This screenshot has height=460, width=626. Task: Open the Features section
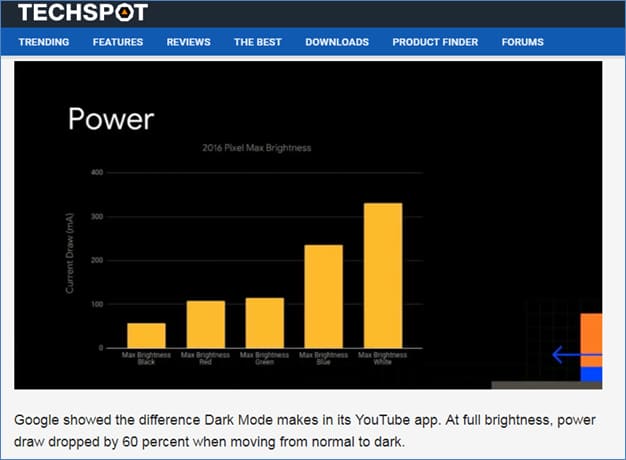(118, 42)
